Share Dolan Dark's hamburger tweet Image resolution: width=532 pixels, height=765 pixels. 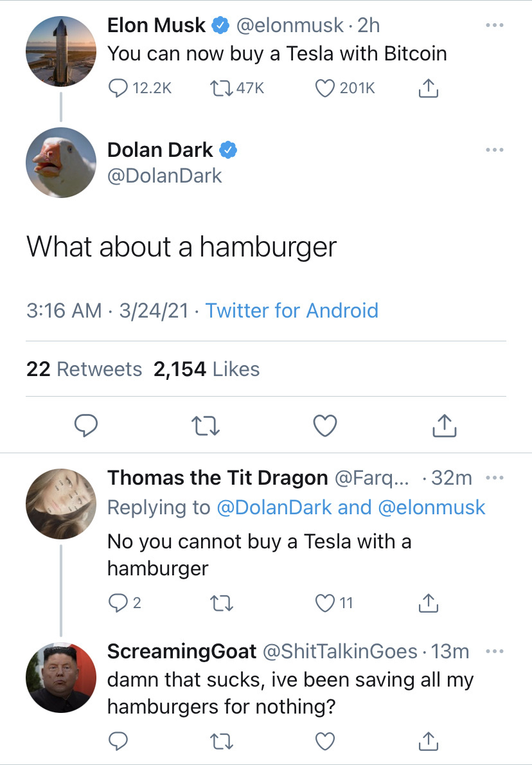tap(445, 425)
